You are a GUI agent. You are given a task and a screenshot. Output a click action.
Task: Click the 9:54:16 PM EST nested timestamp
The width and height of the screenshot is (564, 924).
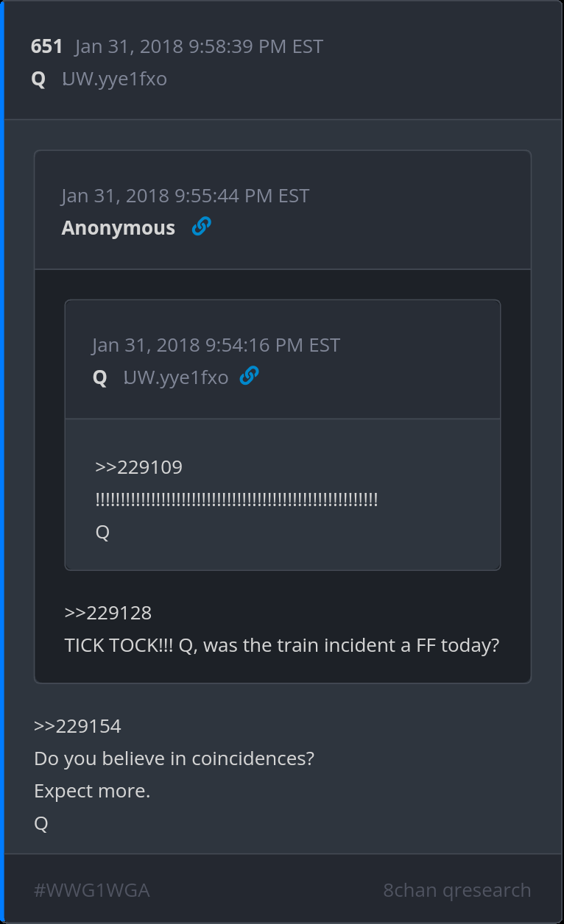(x=216, y=345)
